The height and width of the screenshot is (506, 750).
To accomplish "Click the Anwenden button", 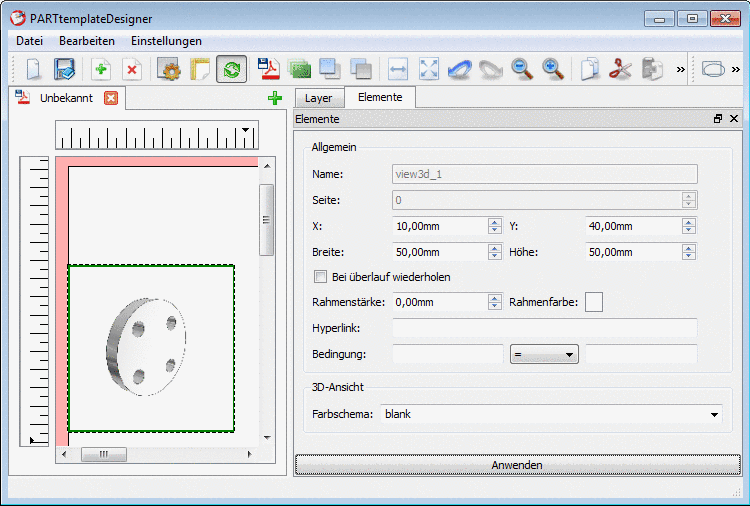I will click(518, 465).
